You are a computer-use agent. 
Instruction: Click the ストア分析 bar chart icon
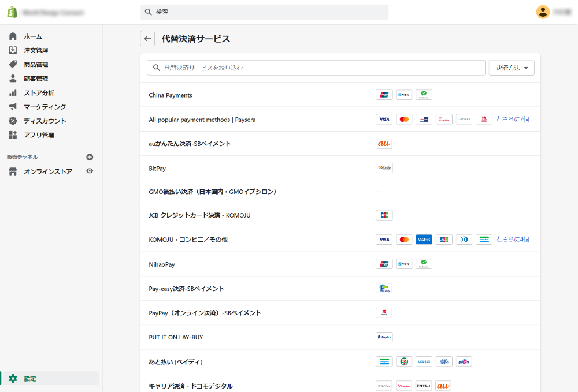[x=13, y=93]
